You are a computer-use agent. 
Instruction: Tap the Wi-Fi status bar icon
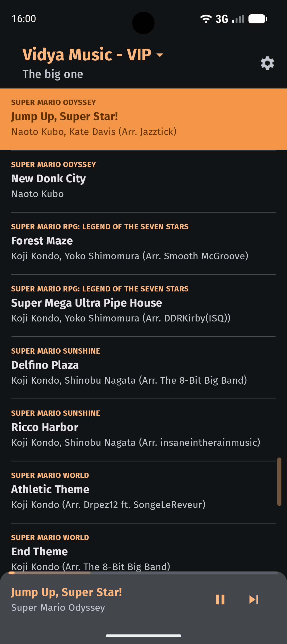coord(206,19)
